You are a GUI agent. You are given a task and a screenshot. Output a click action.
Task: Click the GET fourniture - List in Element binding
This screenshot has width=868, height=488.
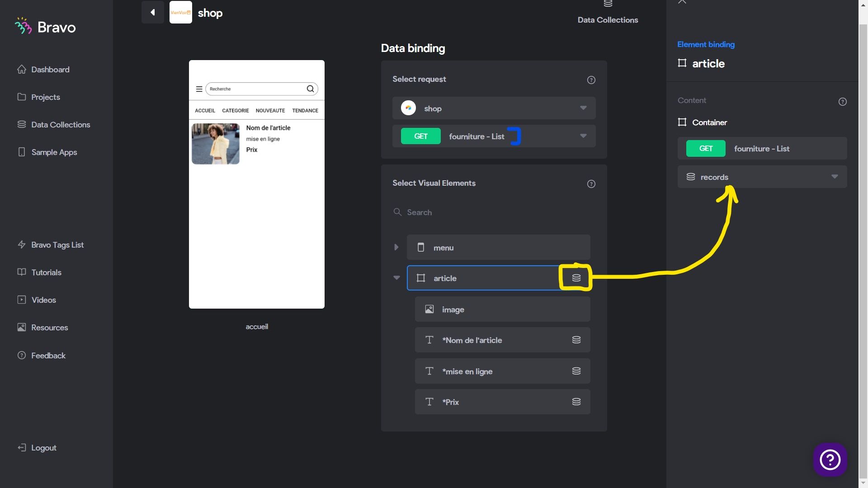[x=762, y=148]
